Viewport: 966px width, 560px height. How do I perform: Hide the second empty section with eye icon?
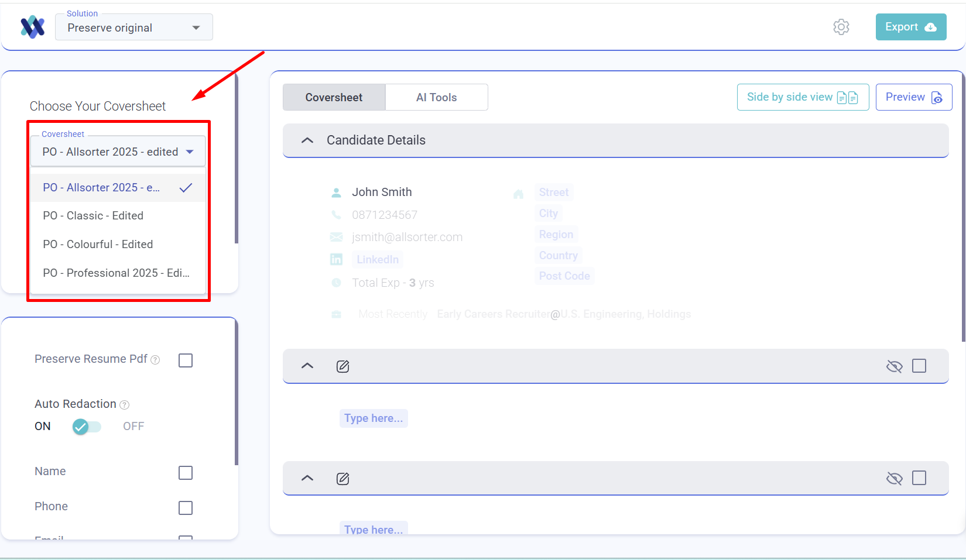pos(894,479)
